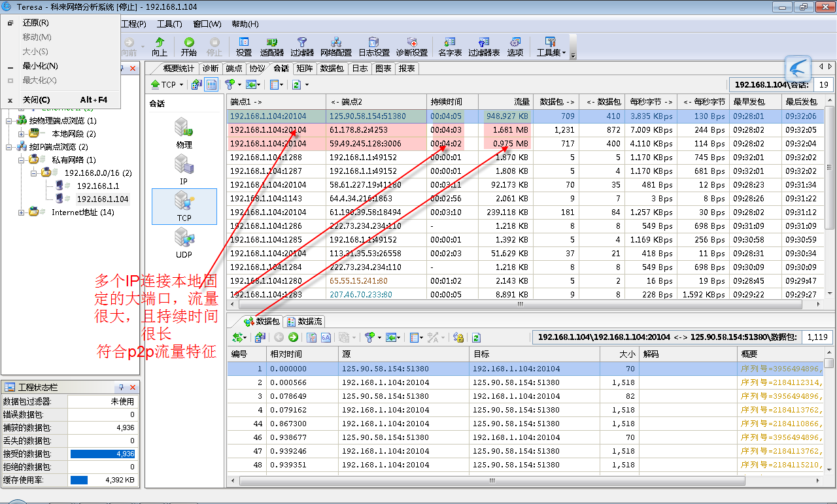Click the 诊断设置 (Diagnosis Settings) icon
Screen dimensions: 837x504
coord(411,46)
